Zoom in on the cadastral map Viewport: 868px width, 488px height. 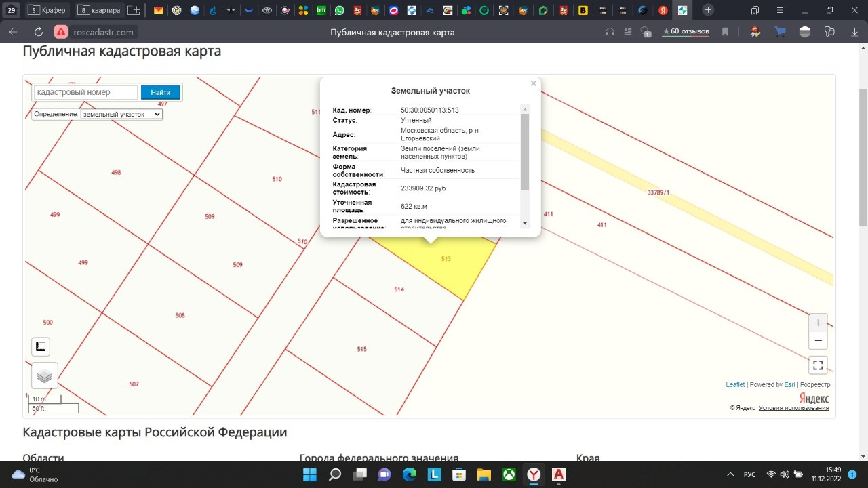click(x=818, y=323)
